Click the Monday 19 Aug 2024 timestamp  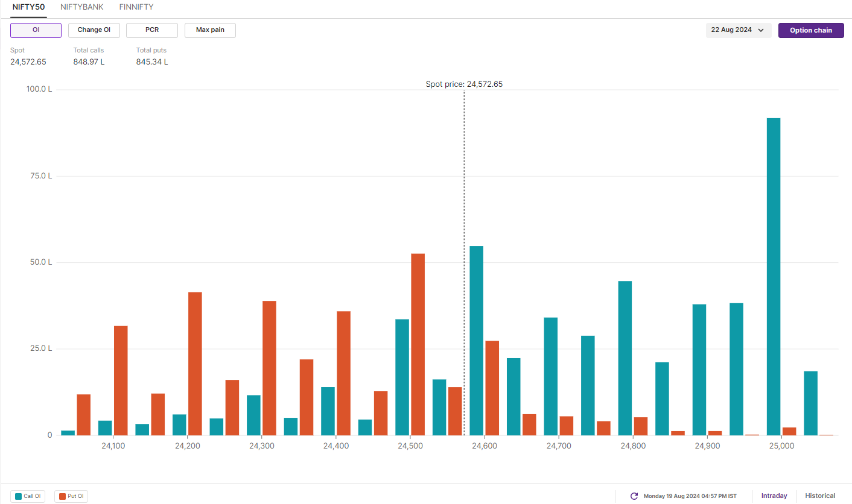690,496
